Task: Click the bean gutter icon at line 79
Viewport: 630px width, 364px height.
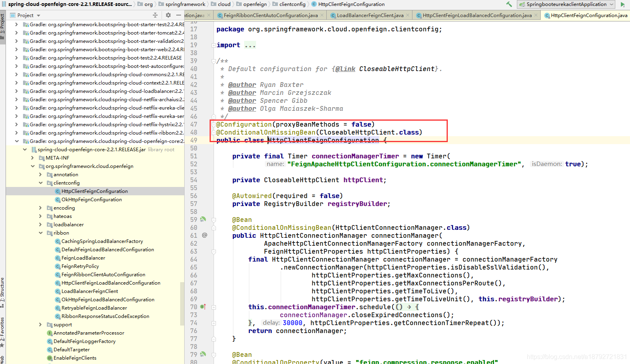Action: [203, 354]
